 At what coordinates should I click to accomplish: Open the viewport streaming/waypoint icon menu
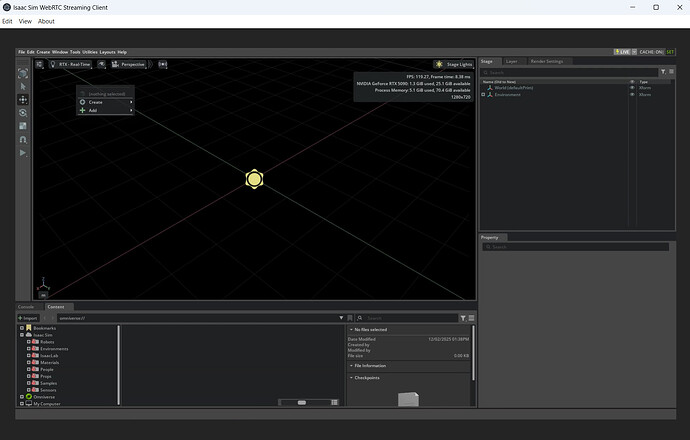pos(163,64)
